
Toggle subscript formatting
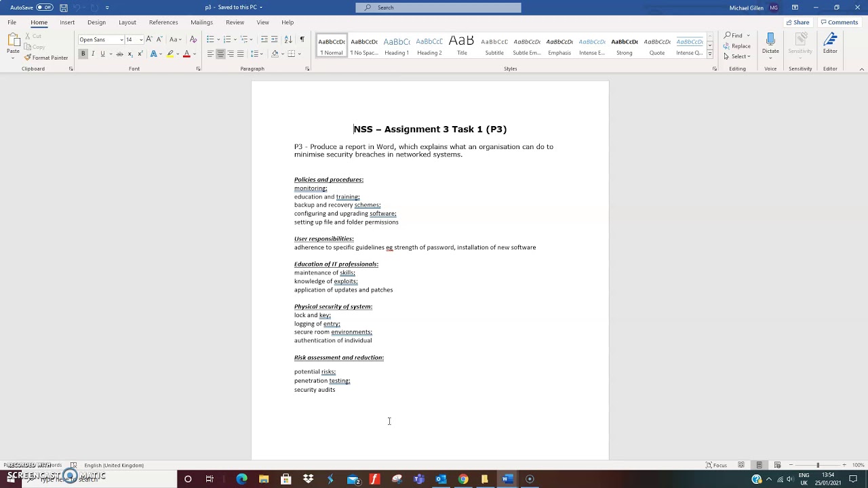[130, 54]
